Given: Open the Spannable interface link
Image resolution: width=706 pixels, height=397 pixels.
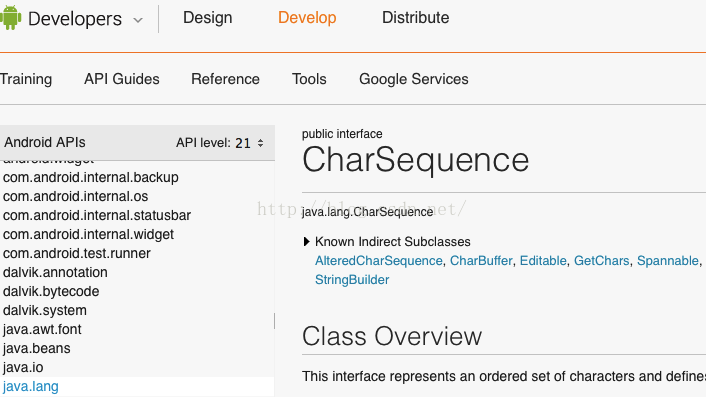Looking at the screenshot, I should point(668,261).
